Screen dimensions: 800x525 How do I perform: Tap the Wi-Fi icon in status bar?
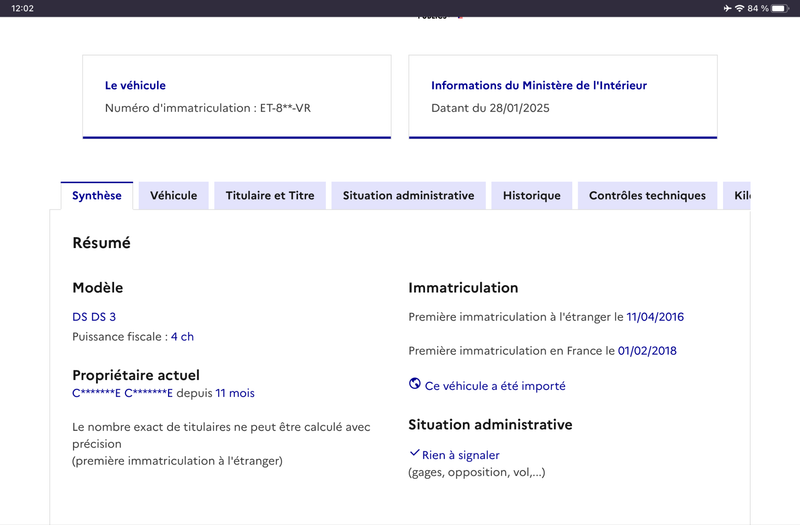(739, 8)
